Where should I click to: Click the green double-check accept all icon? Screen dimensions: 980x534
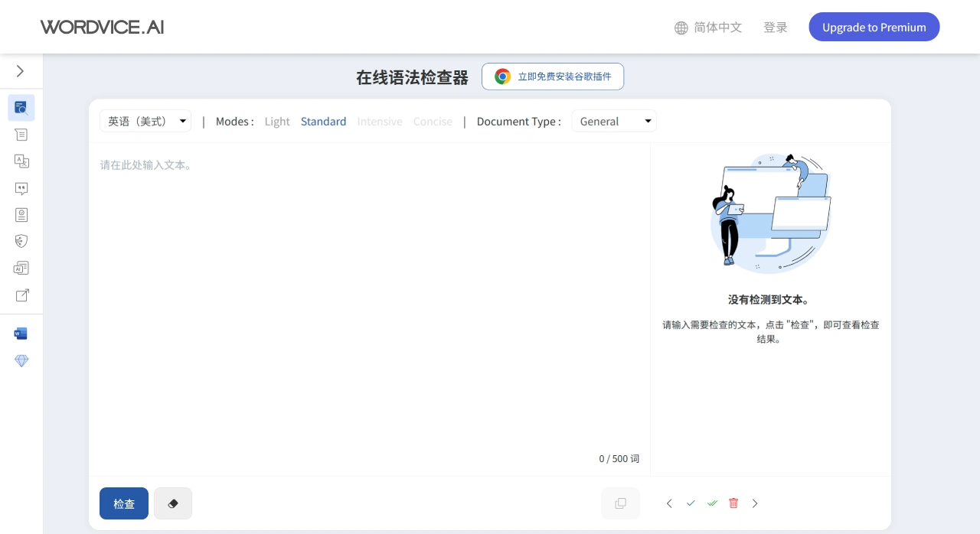(712, 503)
